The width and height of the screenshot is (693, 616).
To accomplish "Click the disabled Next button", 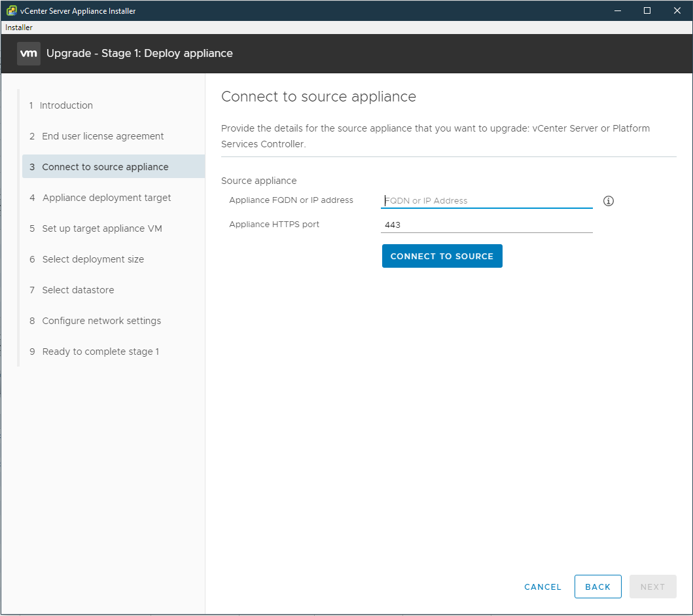I will coord(652,587).
